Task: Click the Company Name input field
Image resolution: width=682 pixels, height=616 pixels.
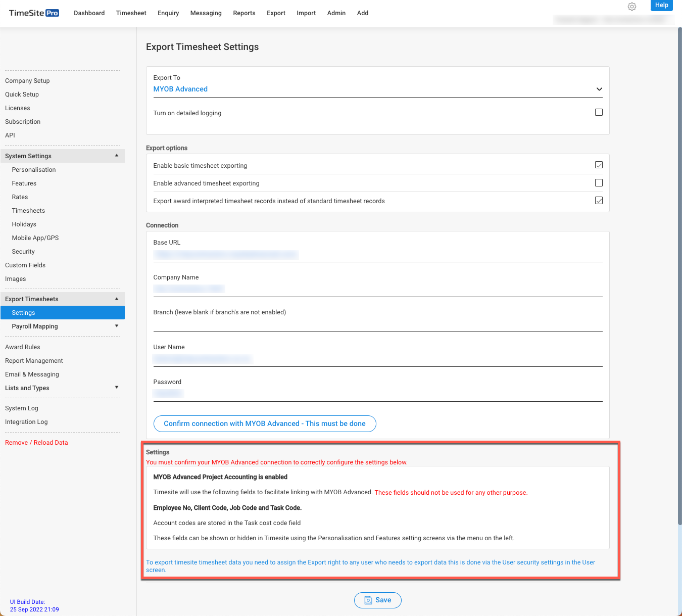Action: tap(378, 290)
